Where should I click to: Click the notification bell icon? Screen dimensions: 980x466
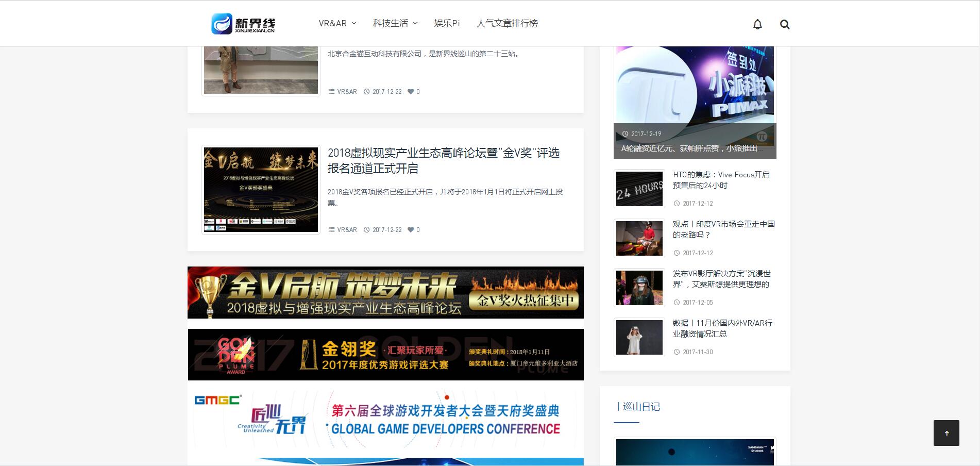[x=757, y=24]
